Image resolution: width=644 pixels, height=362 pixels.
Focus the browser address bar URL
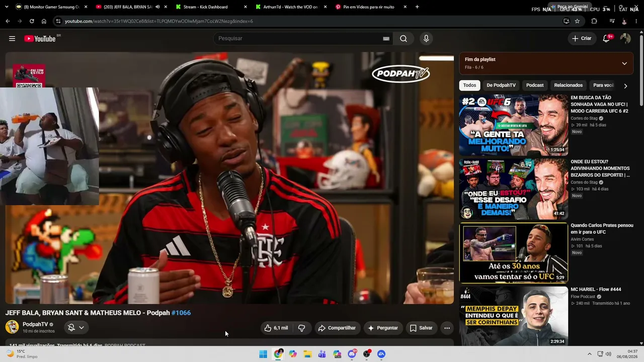tap(159, 21)
